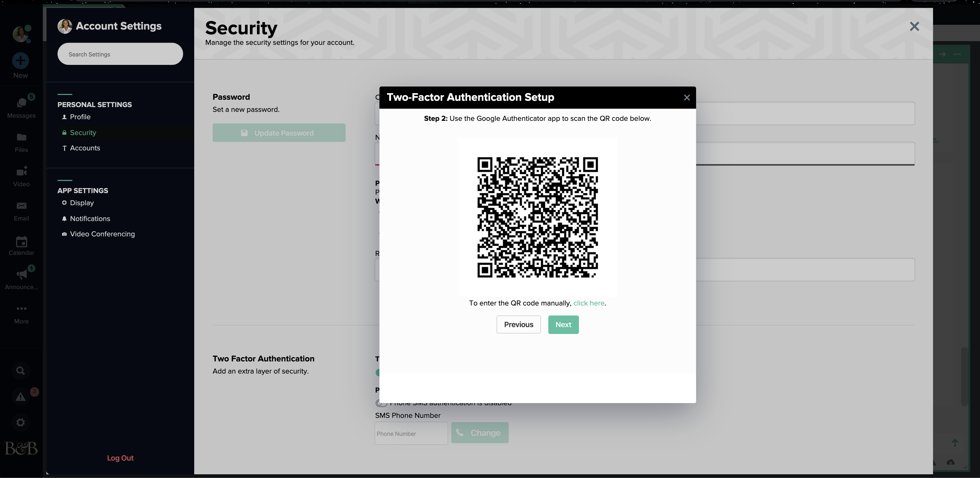Click the ellipsis icon in the top right background panel
980x478 pixels.
coord(958,54)
